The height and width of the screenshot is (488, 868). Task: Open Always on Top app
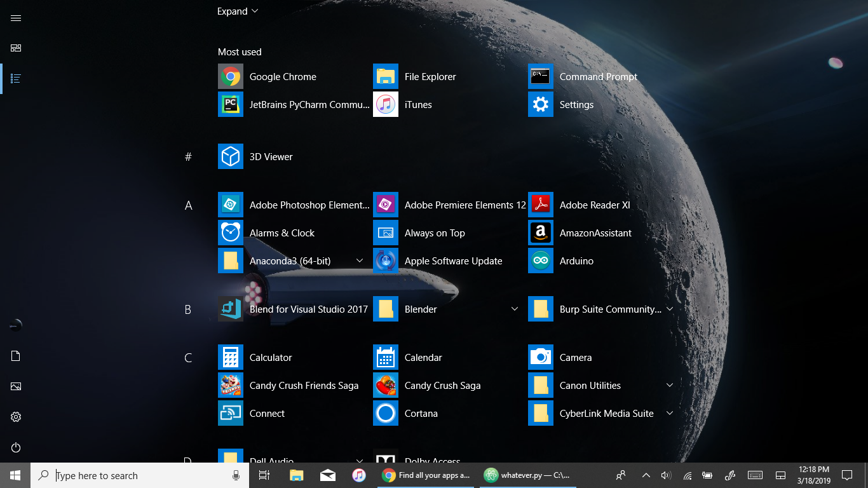coord(449,233)
